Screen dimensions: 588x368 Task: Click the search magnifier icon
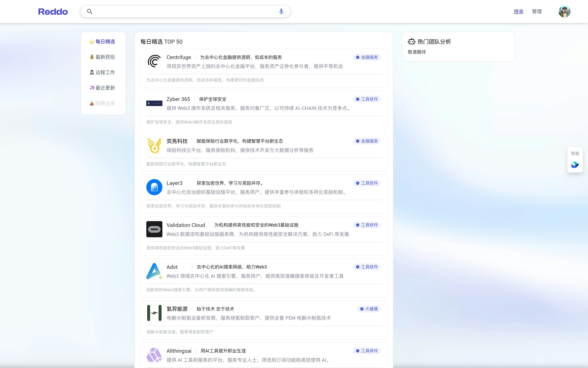click(x=90, y=11)
